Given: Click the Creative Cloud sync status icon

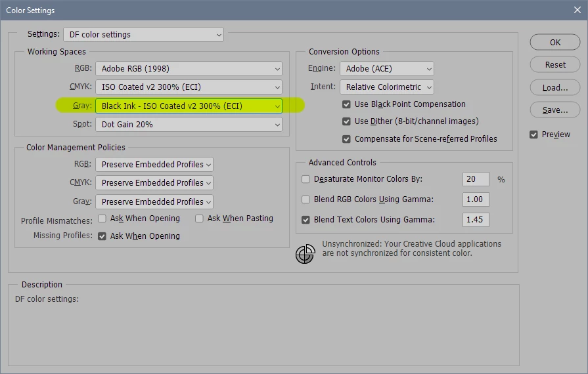Looking at the screenshot, I should coord(305,254).
